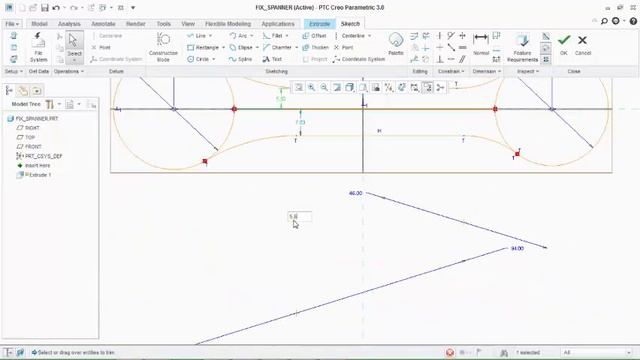Switch to the Extrude tab
Viewport: 640px width, 360px height.
[320, 24]
